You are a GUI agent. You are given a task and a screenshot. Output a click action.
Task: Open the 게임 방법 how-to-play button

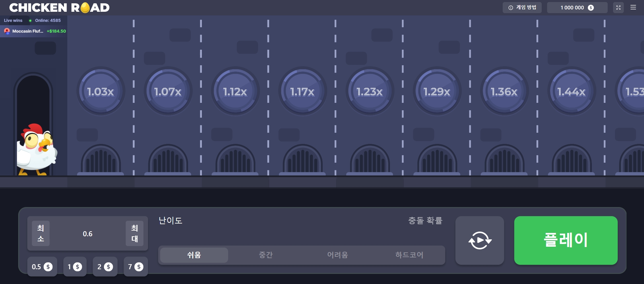(x=522, y=7)
